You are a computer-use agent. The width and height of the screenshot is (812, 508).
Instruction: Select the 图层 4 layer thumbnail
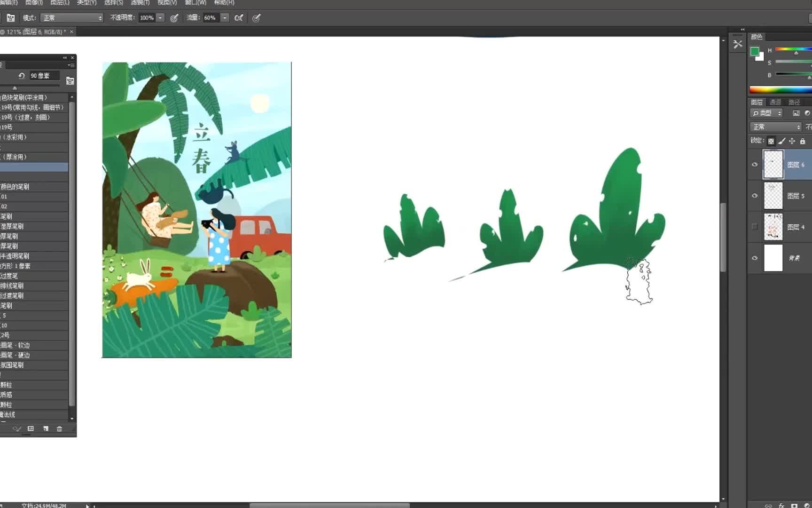tap(773, 227)
